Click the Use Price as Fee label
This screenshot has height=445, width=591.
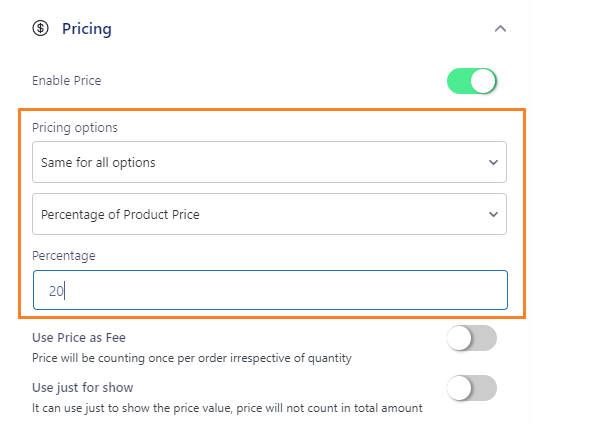(79, 338)
